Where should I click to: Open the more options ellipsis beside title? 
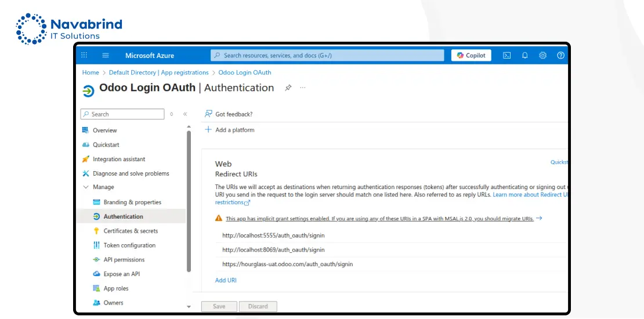tap(302, 88)
